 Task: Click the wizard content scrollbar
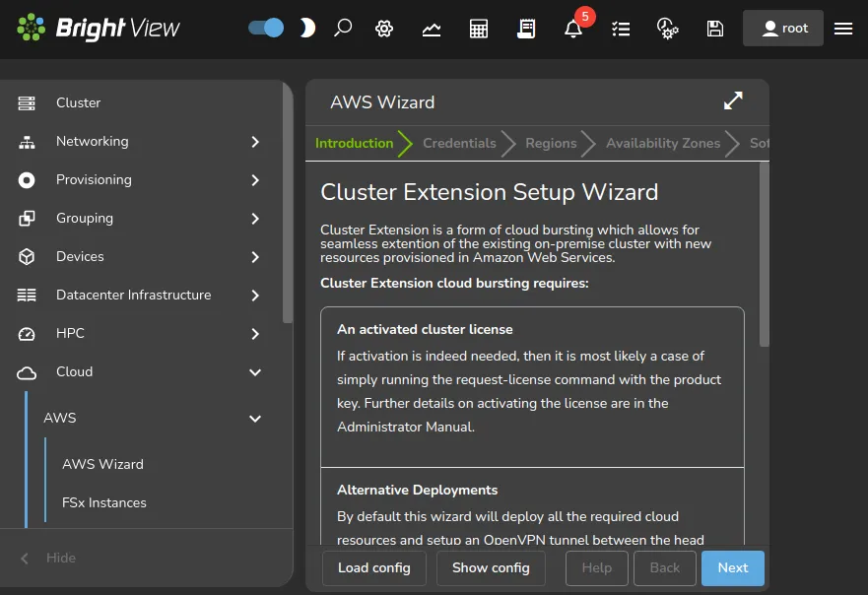[765, 254]
